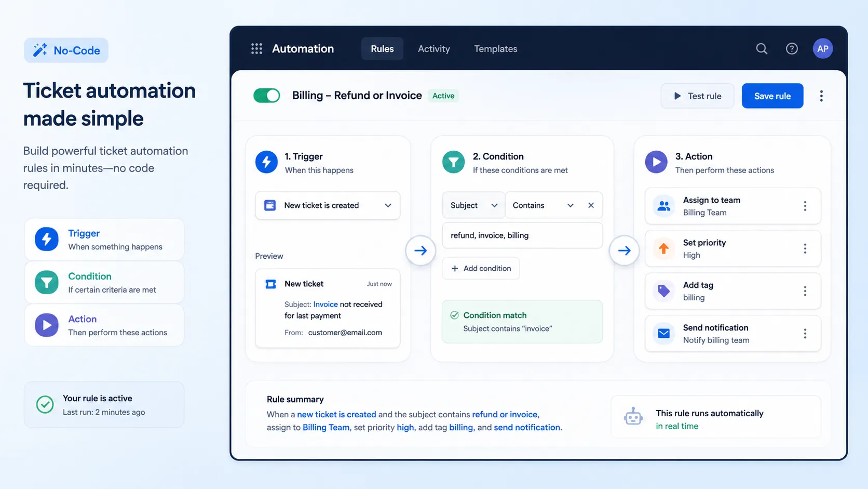
Task: Open the AP user avatar menu
Action: [x=823, y=49]
